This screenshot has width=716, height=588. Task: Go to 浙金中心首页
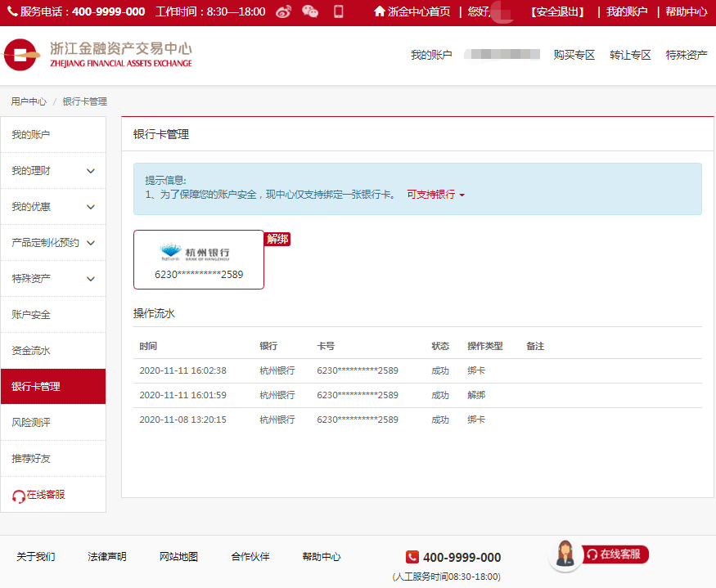pos(419,11)
